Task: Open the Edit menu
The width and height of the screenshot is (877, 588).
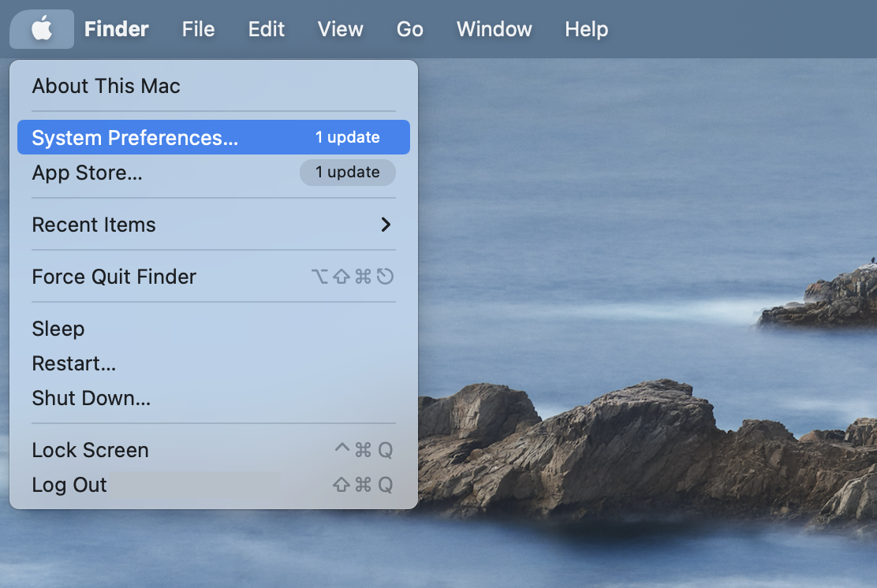Action: coord(267,29)
